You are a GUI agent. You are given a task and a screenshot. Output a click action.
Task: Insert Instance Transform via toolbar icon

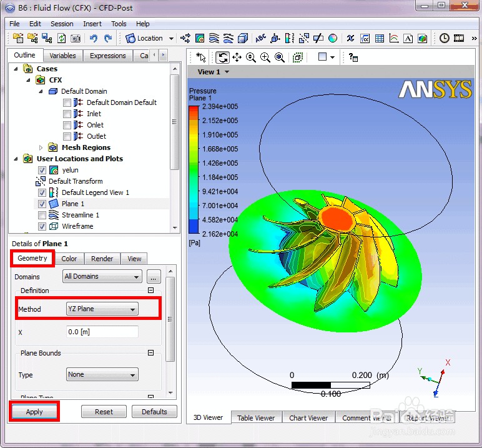point(303,38)
